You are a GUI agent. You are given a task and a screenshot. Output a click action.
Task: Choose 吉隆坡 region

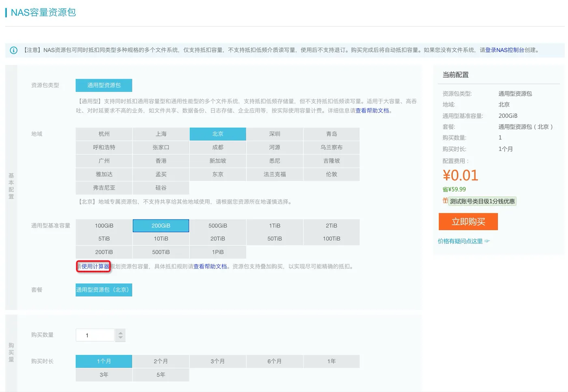tap(331, 161)
